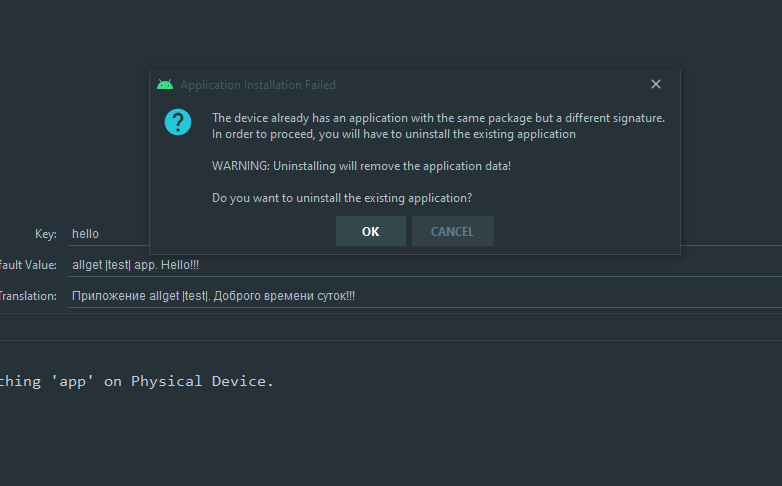Edit the Default Value field text
782x486 pixels.
pyautogui.click(x=425, y=265)
